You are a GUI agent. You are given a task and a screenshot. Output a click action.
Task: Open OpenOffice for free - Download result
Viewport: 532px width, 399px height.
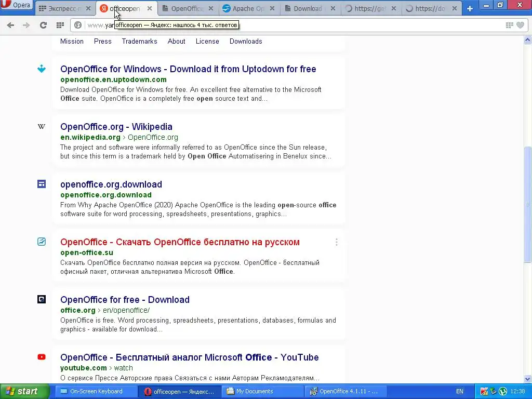tap(125, 300)
